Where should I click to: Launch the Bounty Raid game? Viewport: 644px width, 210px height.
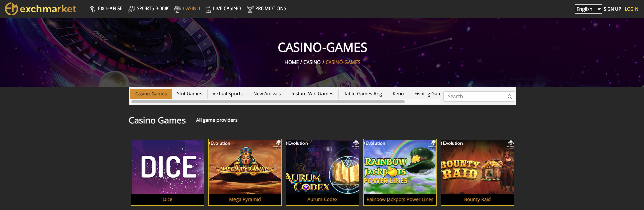click(477, 172)
